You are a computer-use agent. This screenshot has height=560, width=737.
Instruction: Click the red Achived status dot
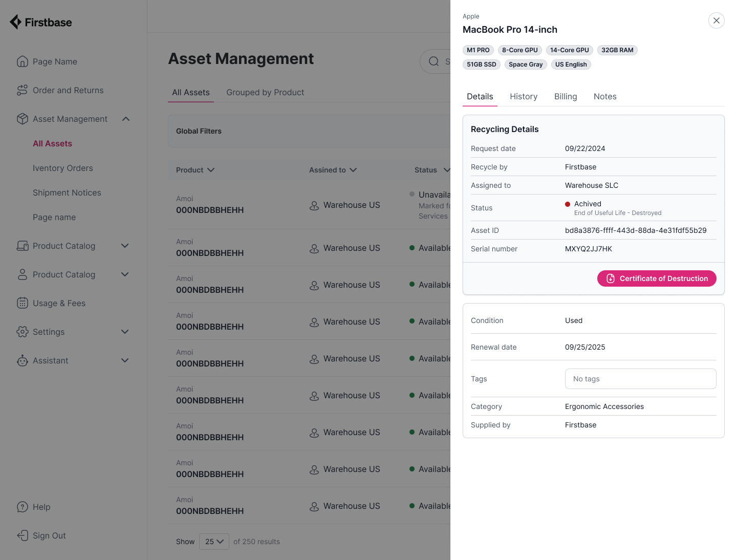click(x=568, y=204)
